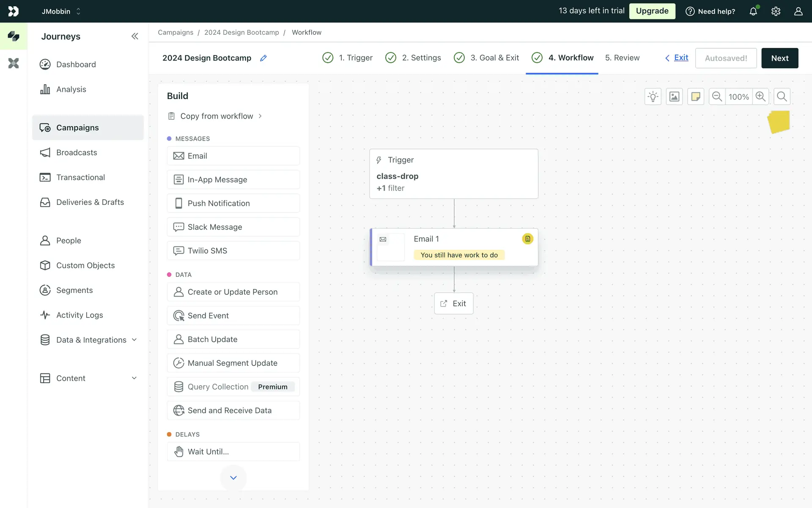Select the Trigger class-drop node
The image size is (812, 508).
(x=453, y=174)
